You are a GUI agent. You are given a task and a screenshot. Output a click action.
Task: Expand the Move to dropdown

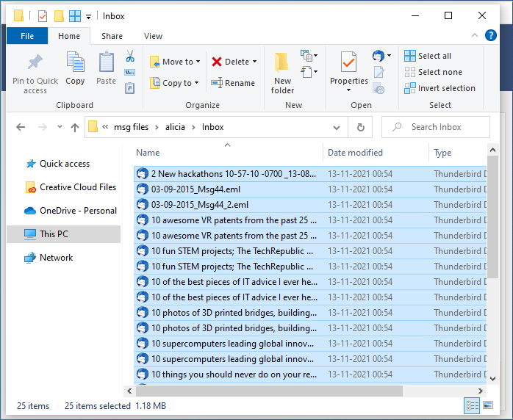click(x=198, y=62)
